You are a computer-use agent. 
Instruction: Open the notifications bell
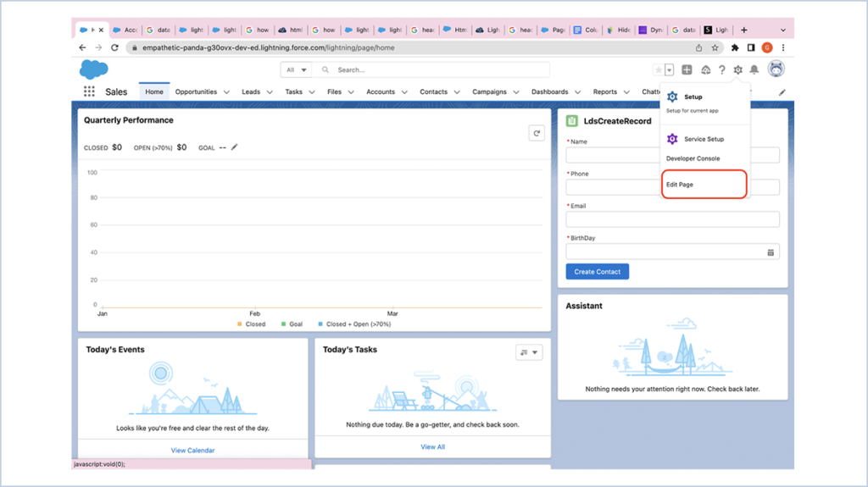754,69
